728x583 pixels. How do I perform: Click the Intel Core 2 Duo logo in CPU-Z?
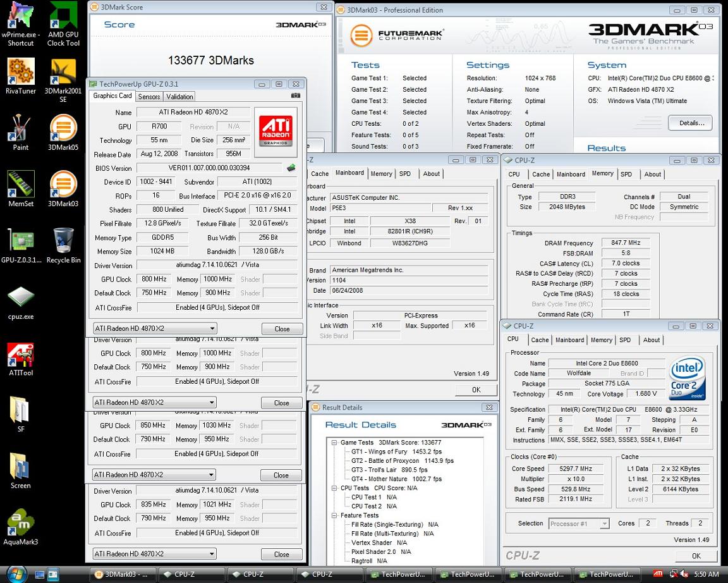[688, 378]
